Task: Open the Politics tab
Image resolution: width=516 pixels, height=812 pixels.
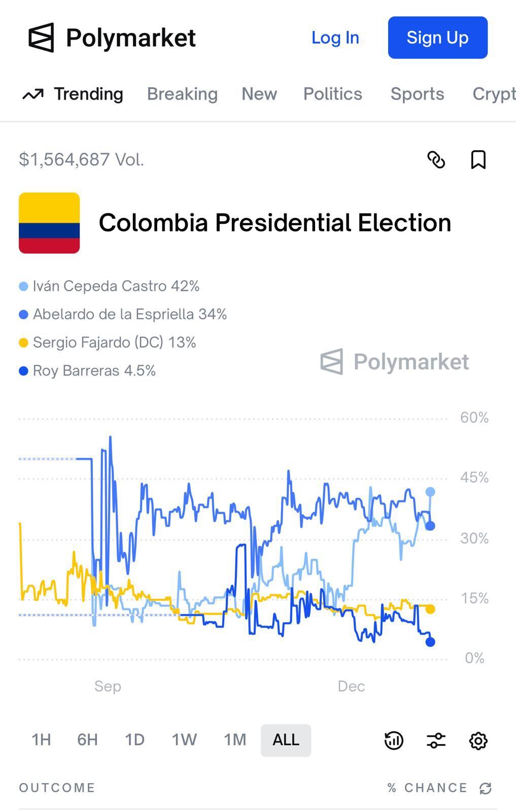Action: tap(332, 94)
